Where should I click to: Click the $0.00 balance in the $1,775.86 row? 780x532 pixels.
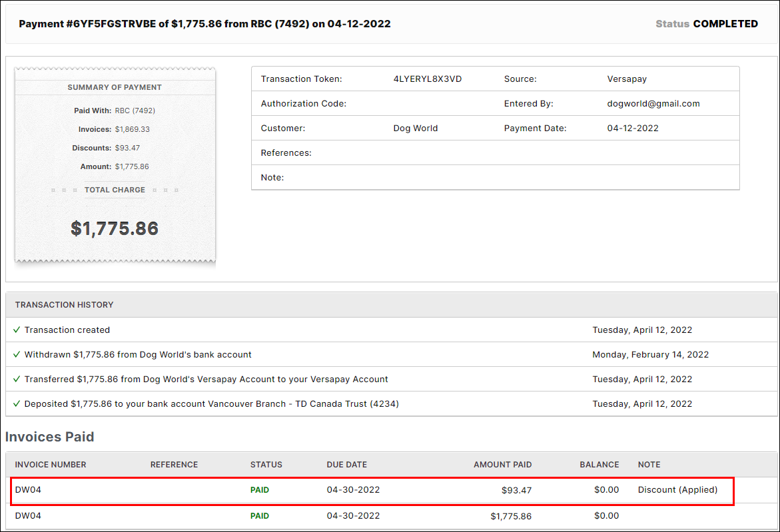[606, 515]
